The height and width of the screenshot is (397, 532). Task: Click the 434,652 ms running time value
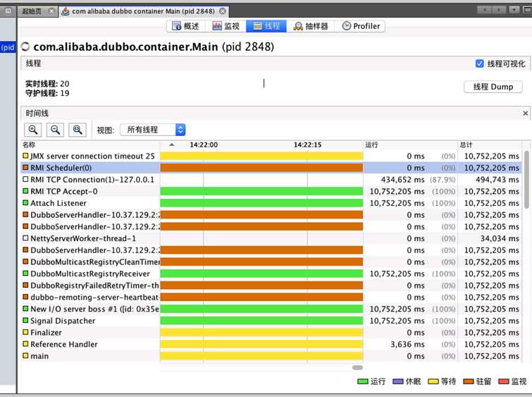(403, 180)
